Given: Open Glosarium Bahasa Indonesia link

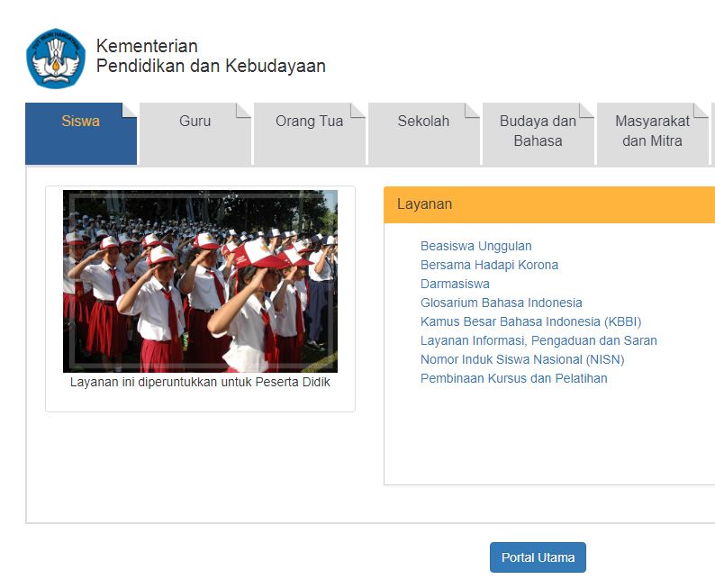Looking at the screenshot, I should [x=501, y=303].
